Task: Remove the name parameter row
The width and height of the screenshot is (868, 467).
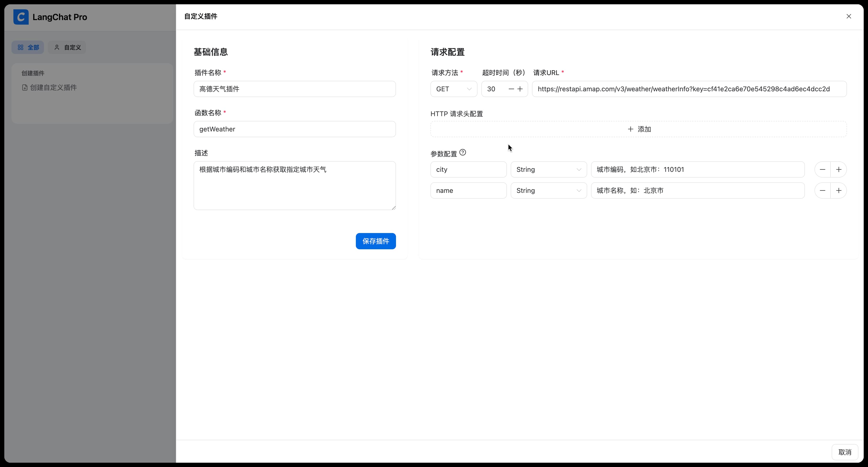Action: click(x=823, y=191)
